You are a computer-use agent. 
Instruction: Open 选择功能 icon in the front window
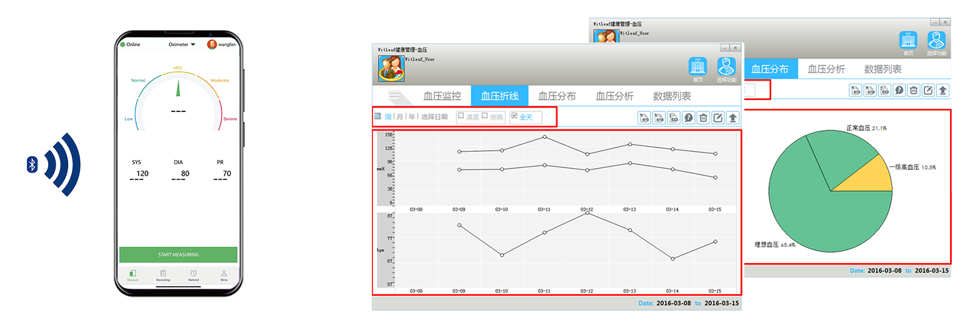click(x=726, y=67)
